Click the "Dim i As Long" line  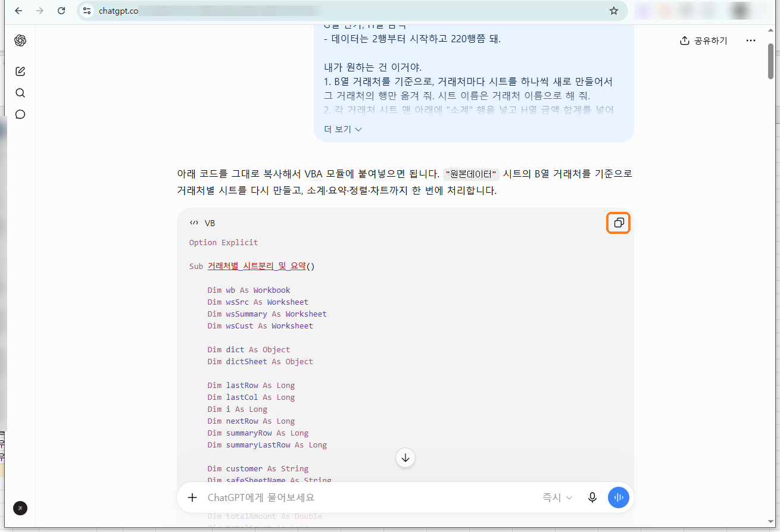pyautogui.click(x=238, y=409)
